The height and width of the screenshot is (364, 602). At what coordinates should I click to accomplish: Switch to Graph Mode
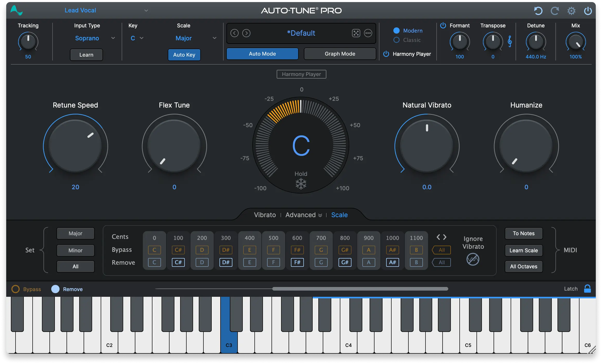point(340,54)
